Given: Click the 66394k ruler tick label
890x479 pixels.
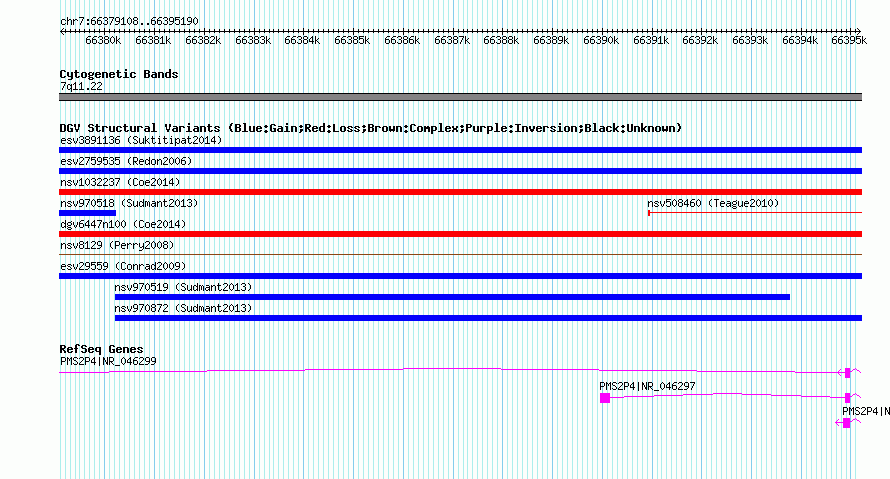Looking at the screenshot, I should tap(800, 40).
